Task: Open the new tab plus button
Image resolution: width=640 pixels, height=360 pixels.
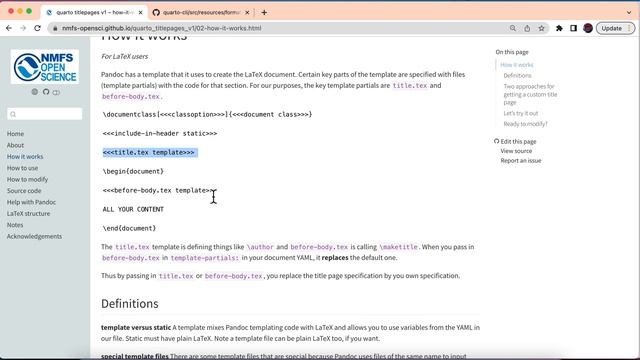Action: click(264, 13)
